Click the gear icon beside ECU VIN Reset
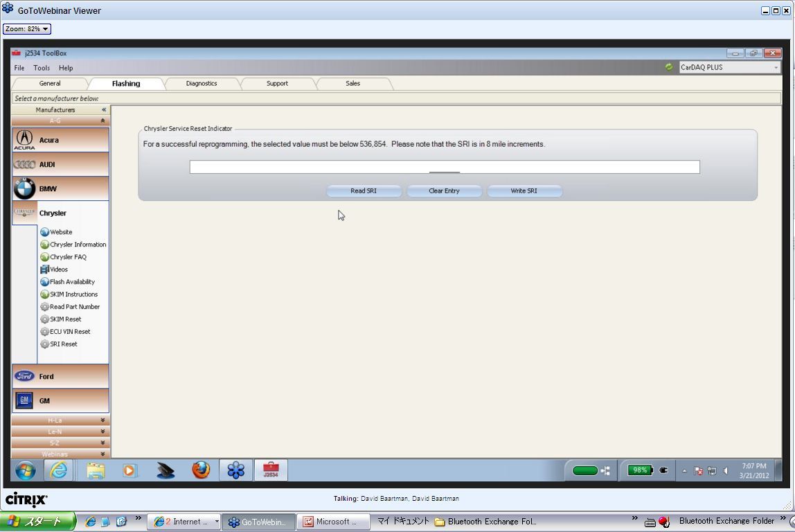This screenshot has width=795, height=532. click(44, 331)
